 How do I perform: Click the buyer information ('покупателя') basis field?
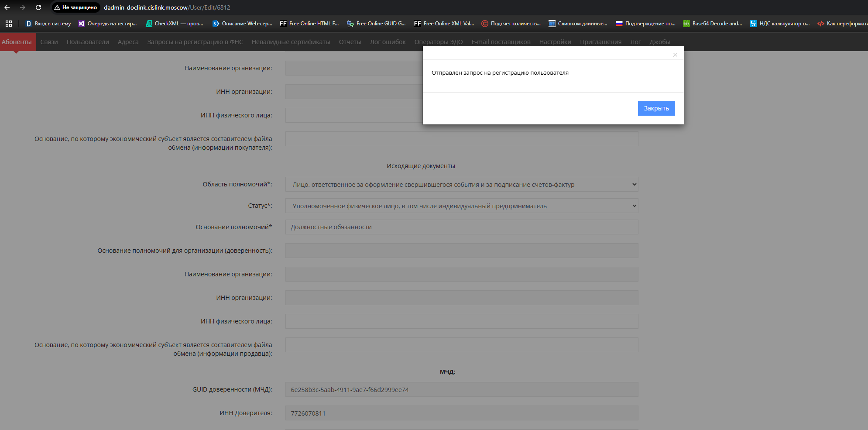[x=462, y=139]
